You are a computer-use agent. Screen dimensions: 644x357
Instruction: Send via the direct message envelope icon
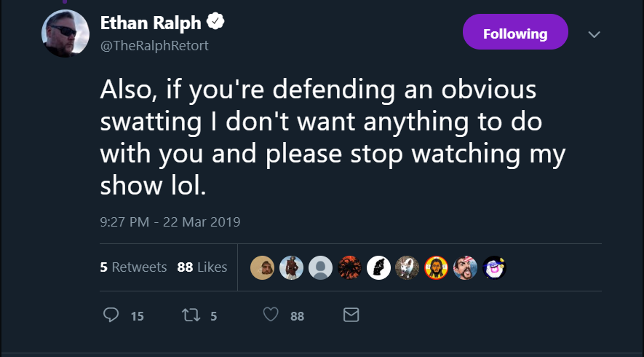pos(351,315)
